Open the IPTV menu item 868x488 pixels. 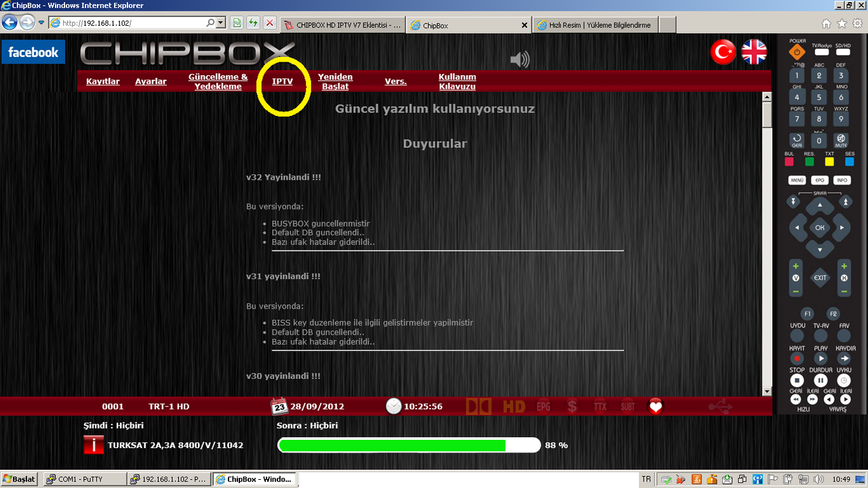click(282, 81)
